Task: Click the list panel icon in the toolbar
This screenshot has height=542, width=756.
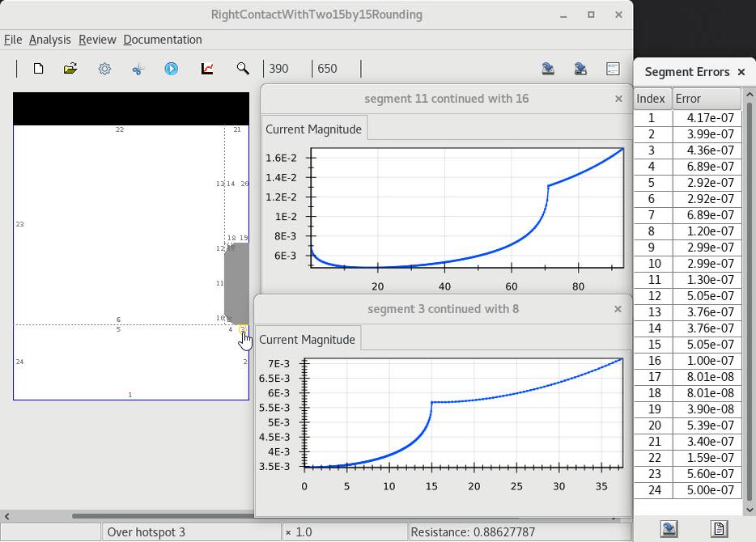Action: click(x=613, y=69)
